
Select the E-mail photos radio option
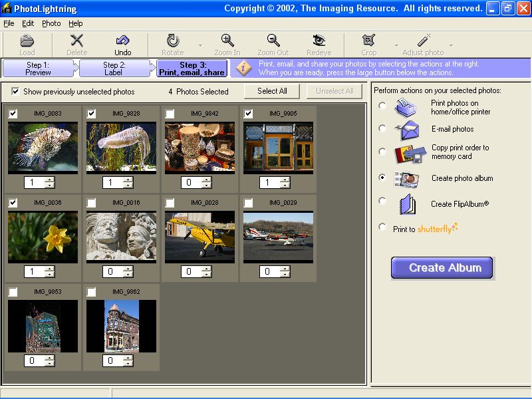[382, 128]
